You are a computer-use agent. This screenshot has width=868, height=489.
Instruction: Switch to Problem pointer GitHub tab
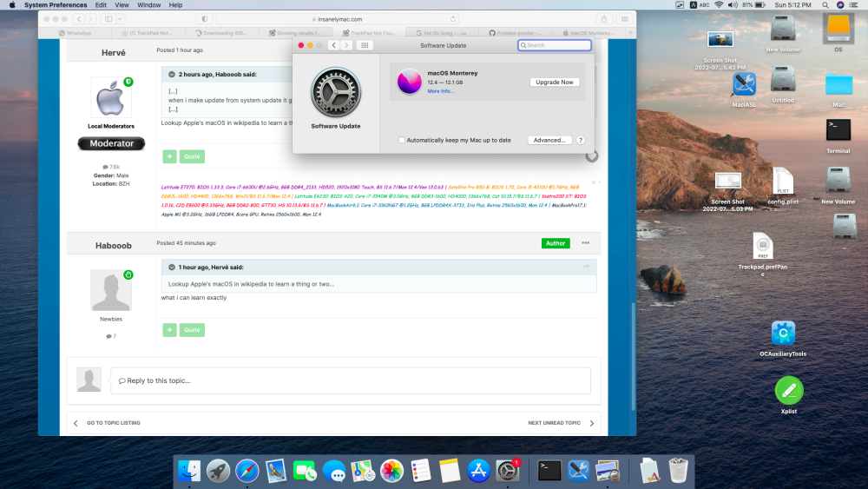(x=515, y=33)
